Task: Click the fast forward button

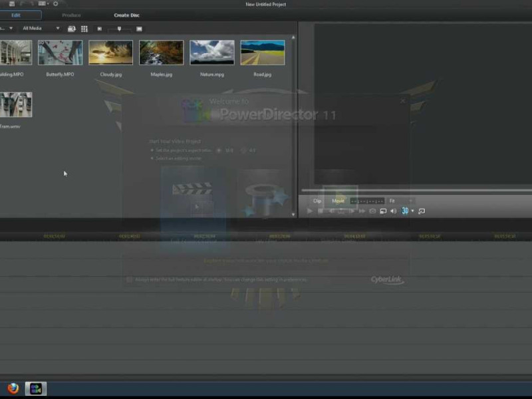Action: [x=362, y=211]
